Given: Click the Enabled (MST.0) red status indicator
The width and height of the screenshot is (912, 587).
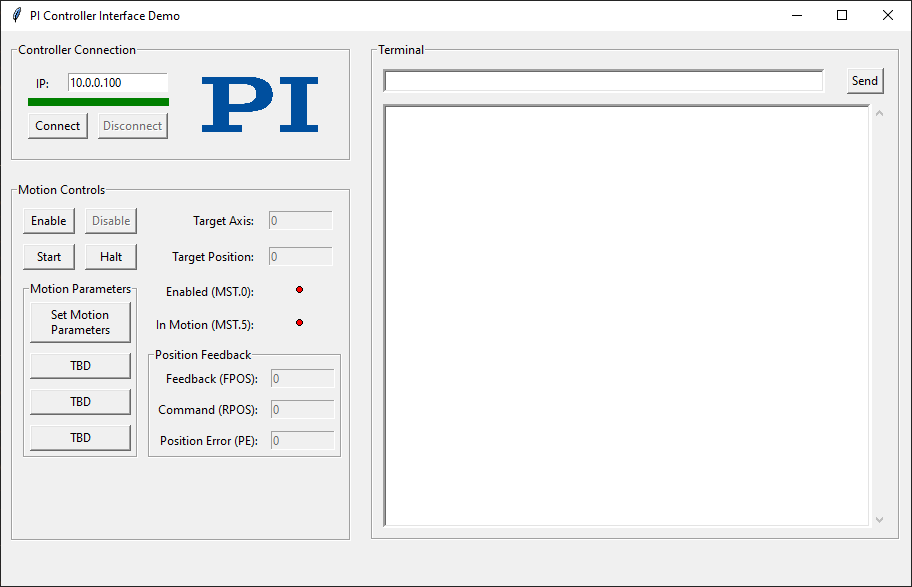Looking at the screenshot, I should 300,290.
